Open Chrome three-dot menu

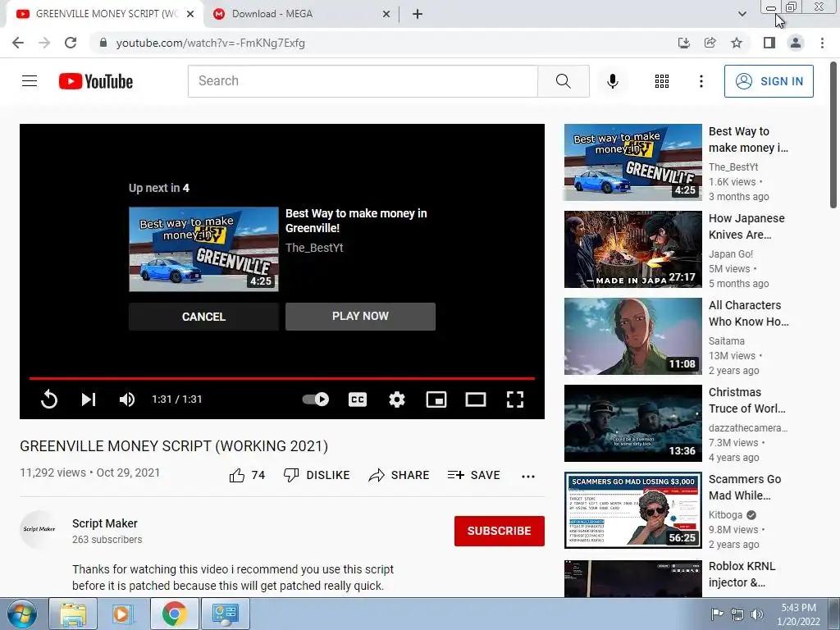click(822, 43)
